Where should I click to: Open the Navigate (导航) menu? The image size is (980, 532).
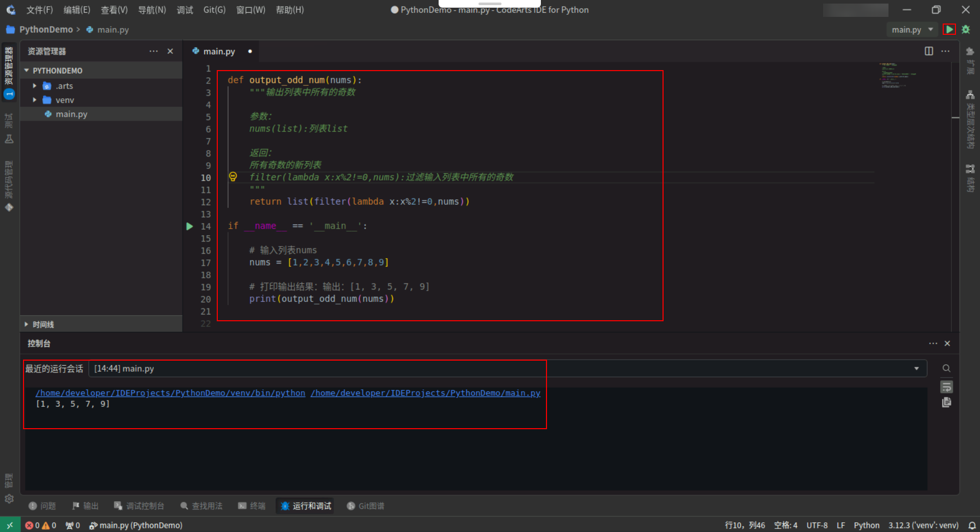[152, 10]
